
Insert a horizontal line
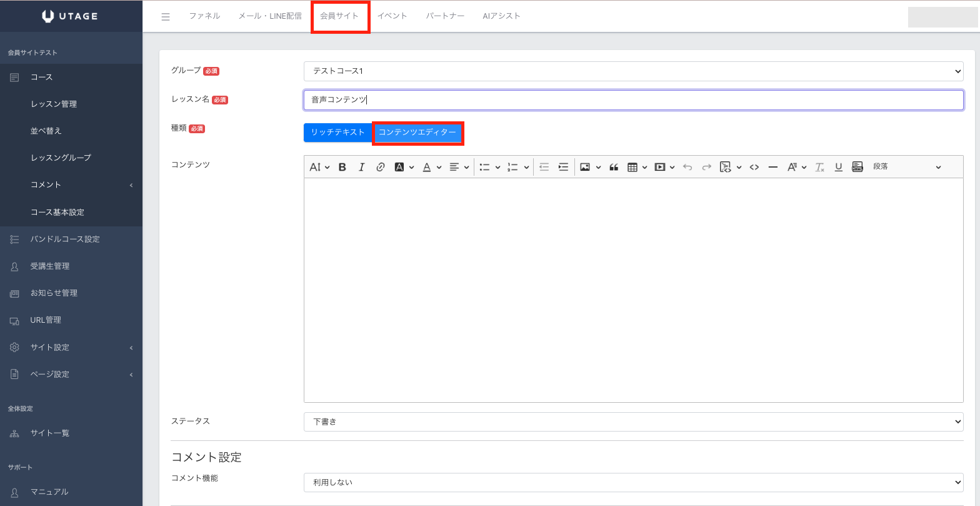coord(772,167)
